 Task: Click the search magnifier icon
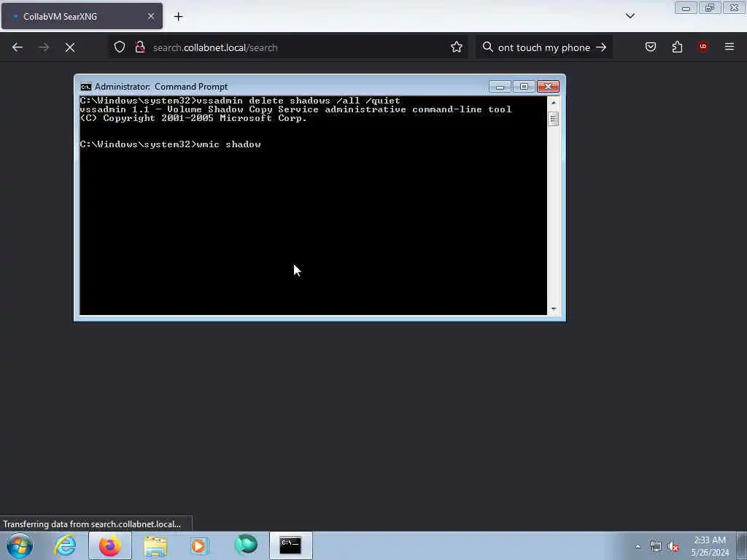tap(487, 47)
